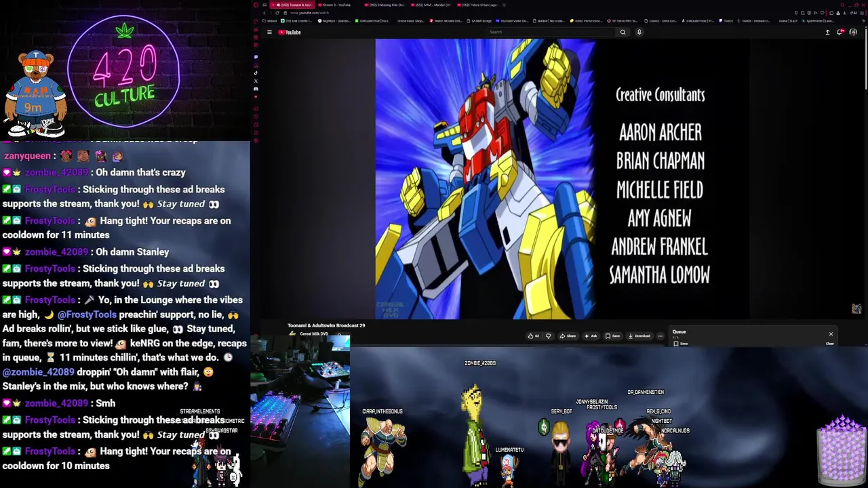Open browser downloads icon

click(x=844, y=13)
